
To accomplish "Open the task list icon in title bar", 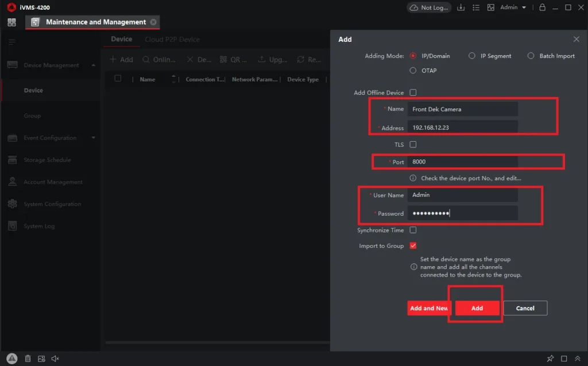I will [x=476, y=7].
